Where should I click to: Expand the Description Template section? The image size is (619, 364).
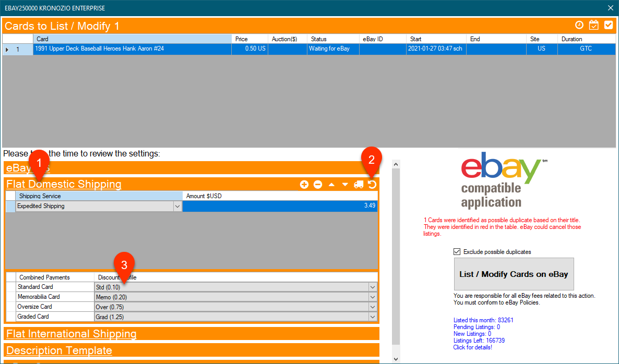click(59, 350)
